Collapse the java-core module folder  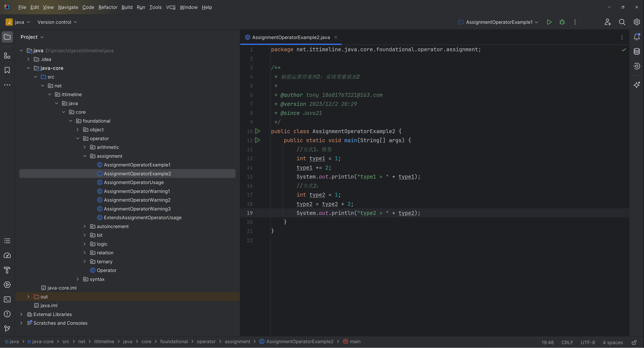click(x=28, y=68)
